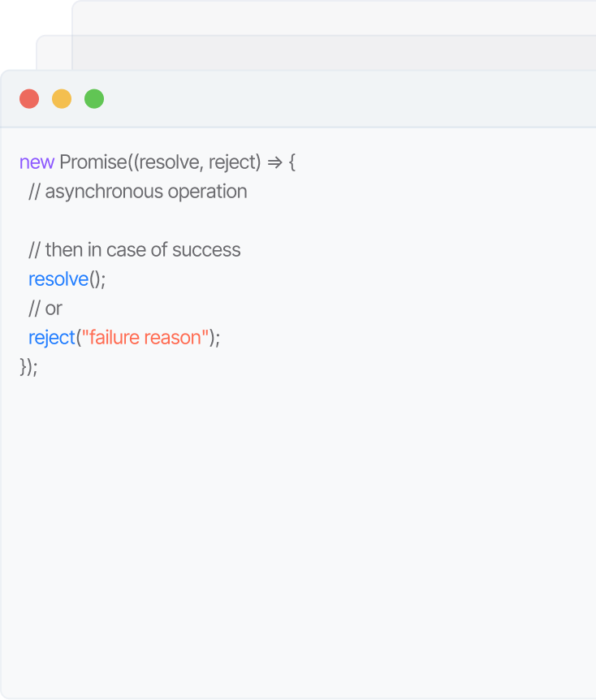Click the blank line between the comments
The height and width of the screenshot is (700, 596).
tap(162, 221)
